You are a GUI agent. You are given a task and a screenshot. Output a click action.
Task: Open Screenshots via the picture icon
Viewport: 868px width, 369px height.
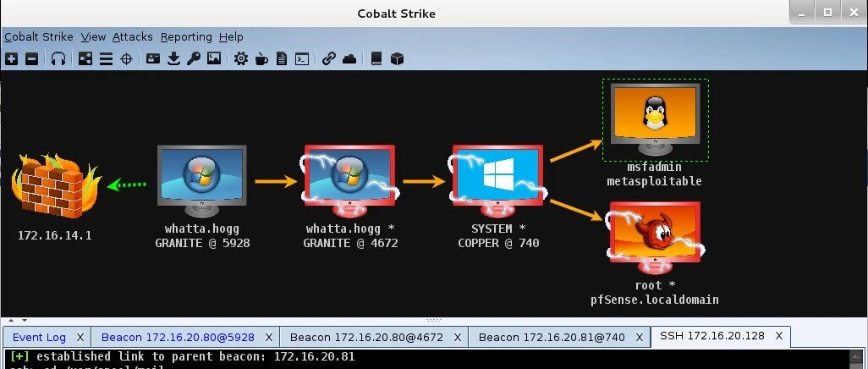[x=214, y=58]
